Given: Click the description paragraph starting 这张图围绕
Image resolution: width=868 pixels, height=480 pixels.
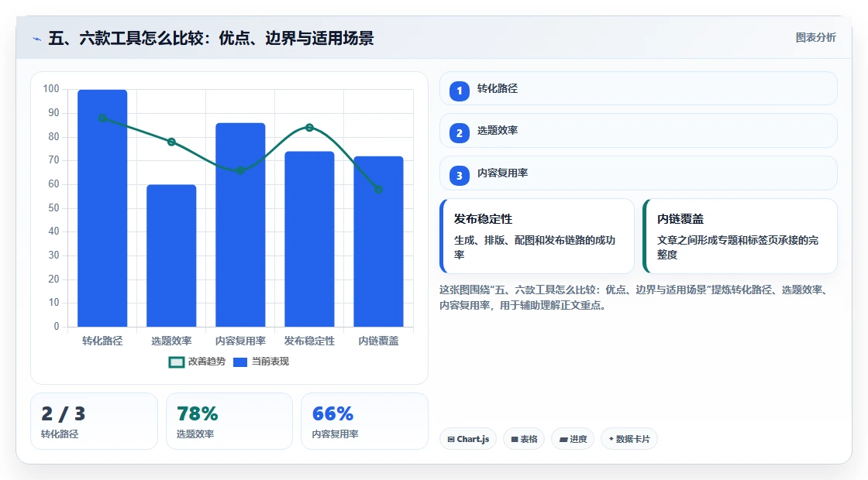Looking at the screenshot, I should coord(635,297).
